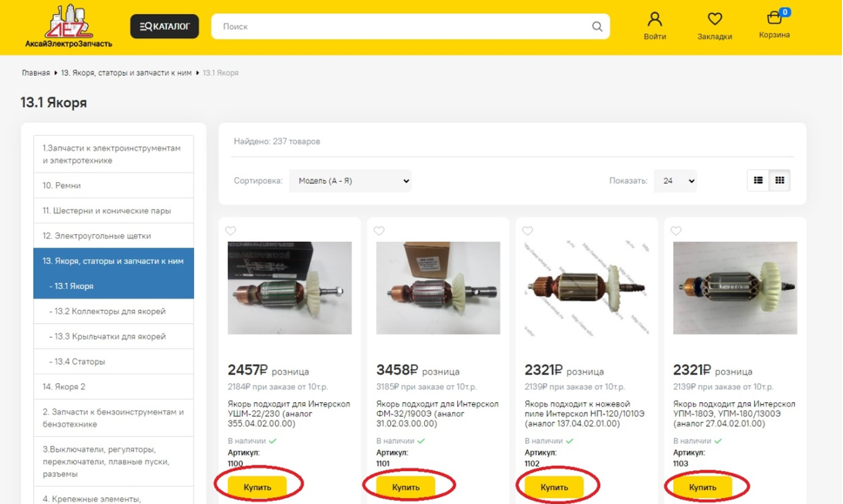The height and width of the screenshot is (504, 843).
Task: Click Купить for article 1102
Action: (554, 487)
